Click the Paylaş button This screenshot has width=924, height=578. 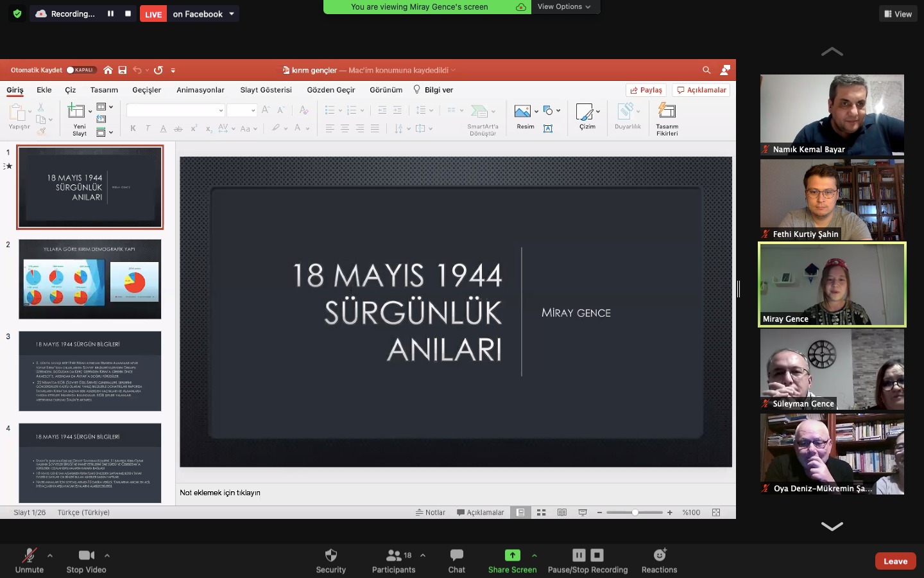[646, 91]
